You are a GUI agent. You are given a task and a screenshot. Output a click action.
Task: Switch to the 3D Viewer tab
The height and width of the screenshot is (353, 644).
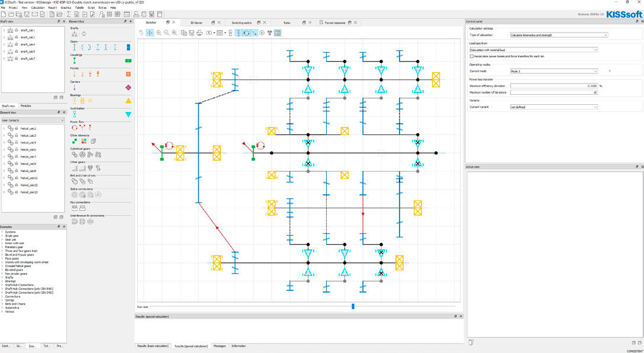pos(197,23)
